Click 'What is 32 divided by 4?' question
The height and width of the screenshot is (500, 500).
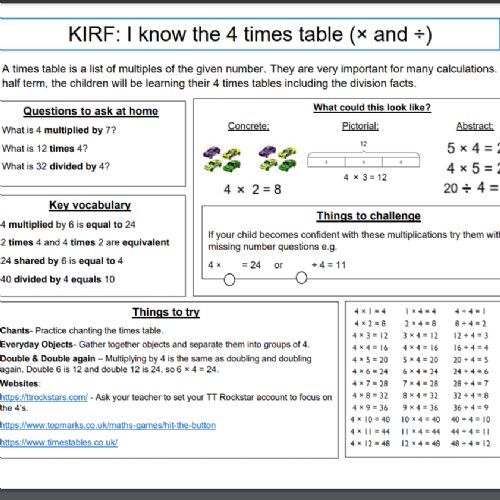click(56, 166)
